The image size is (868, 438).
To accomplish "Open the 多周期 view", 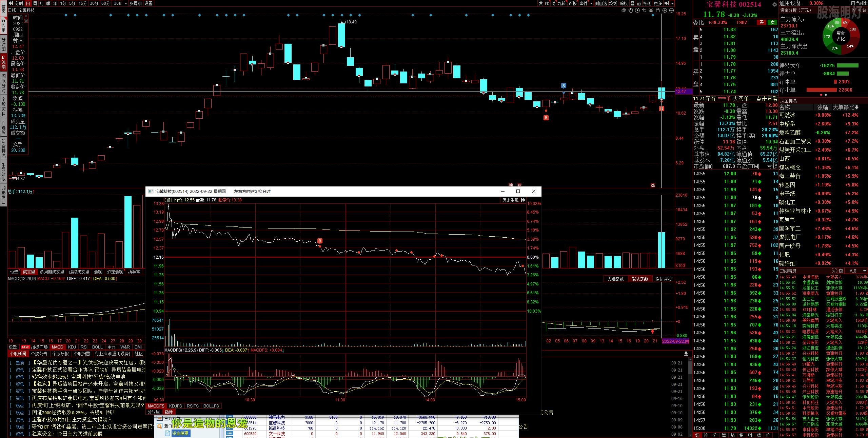I will coord(135,3).
